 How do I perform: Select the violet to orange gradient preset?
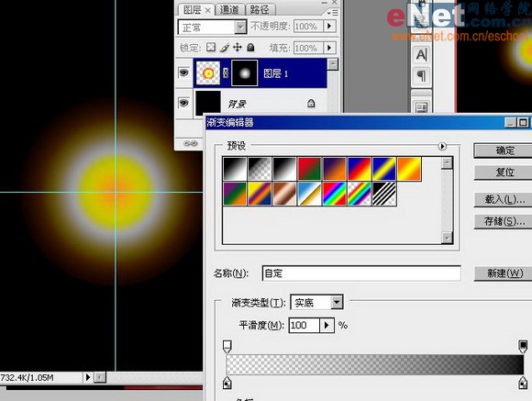pos(335,169)
